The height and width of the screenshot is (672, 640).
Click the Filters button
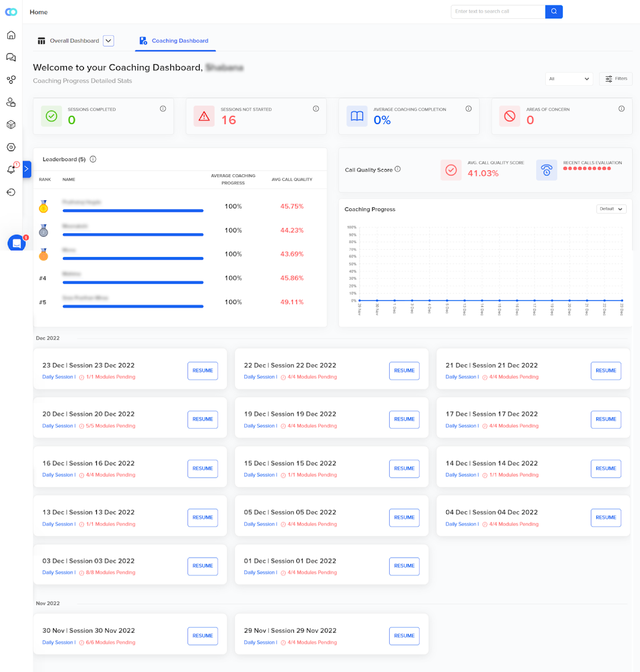point(616,79)
